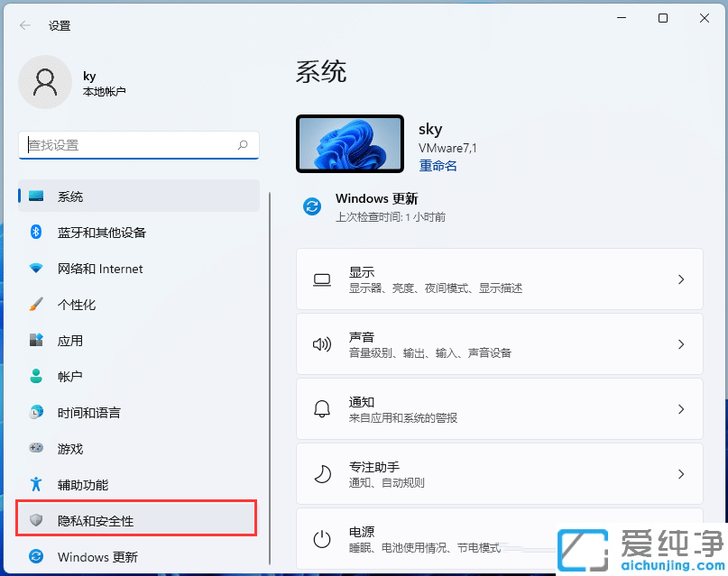Click the 声音 speaker icon
Viewport: 728px width, 576px height.
pos(322,343)
